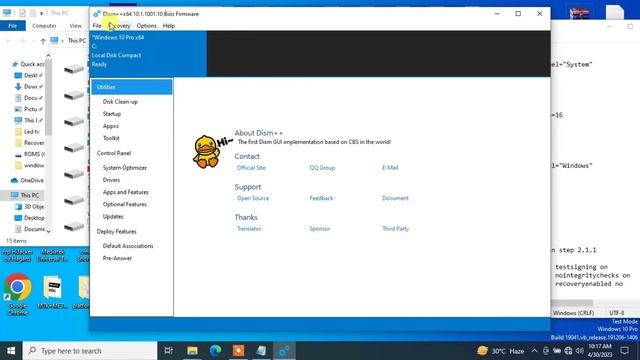Open the View tab in File Explorer
Screen dimensions: 640x360
(76, 26)
